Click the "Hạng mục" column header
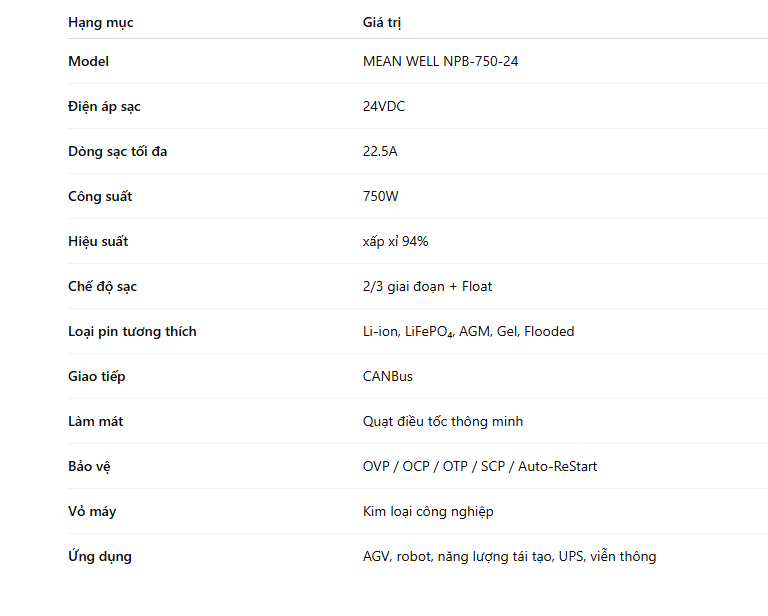This screenshot has width=768, height=616. [100, 22]
